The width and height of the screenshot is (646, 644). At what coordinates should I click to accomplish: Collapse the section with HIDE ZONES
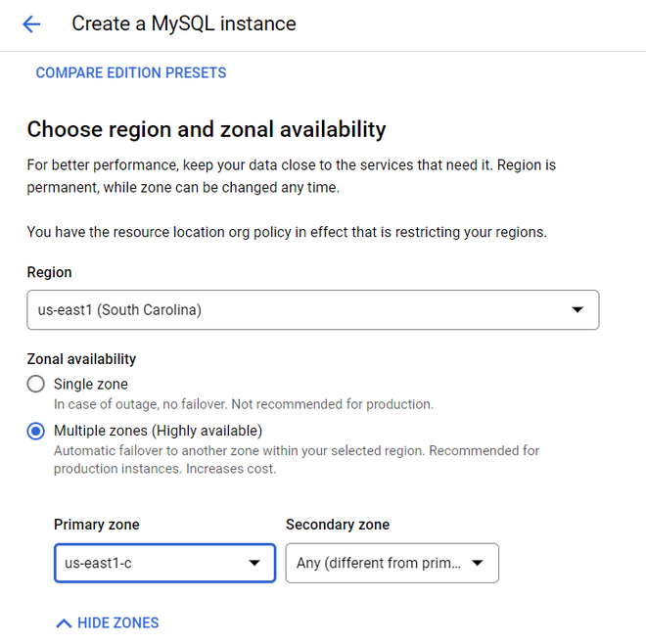(x=117, y=623)
